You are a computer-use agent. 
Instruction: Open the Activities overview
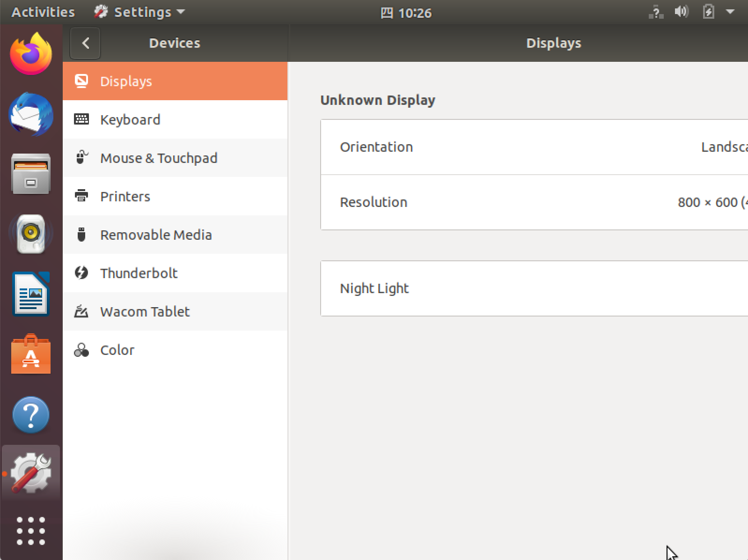(43, 12)
